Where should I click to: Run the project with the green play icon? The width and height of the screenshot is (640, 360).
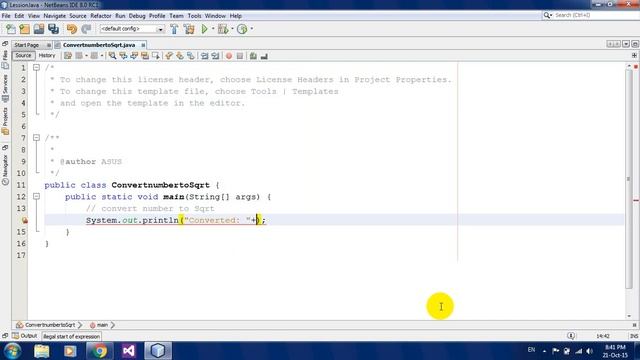point(204,29)
